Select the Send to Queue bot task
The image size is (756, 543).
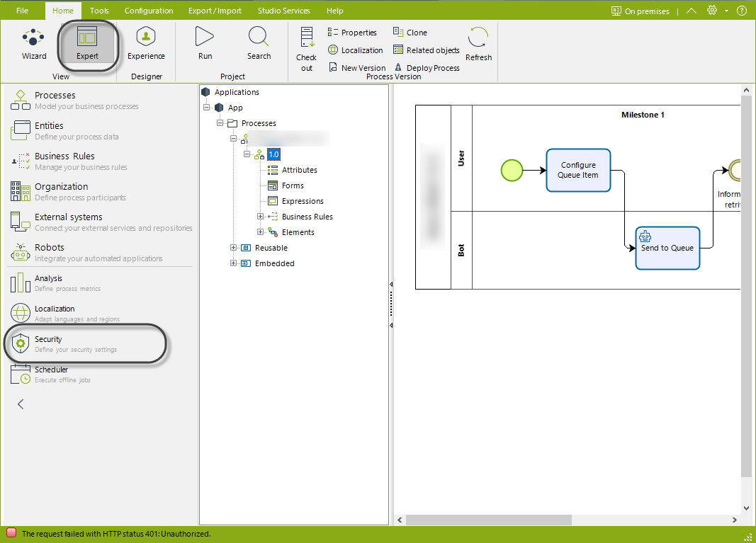click(667, 248)
